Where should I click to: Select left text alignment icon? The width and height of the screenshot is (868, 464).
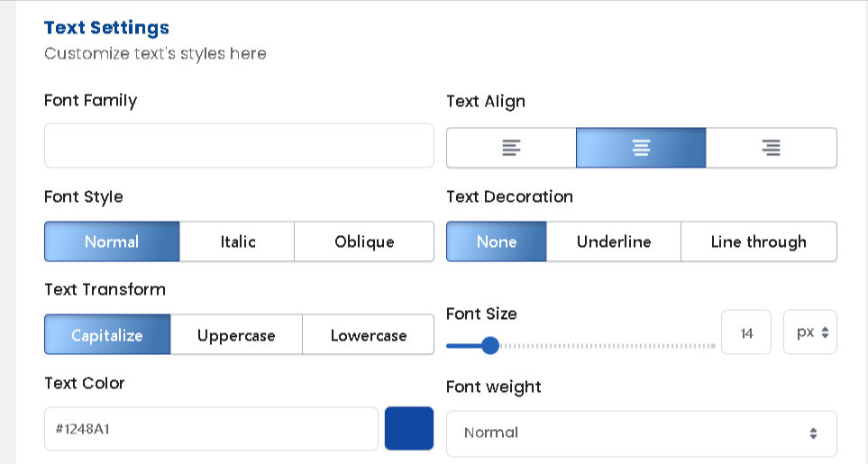511,148
